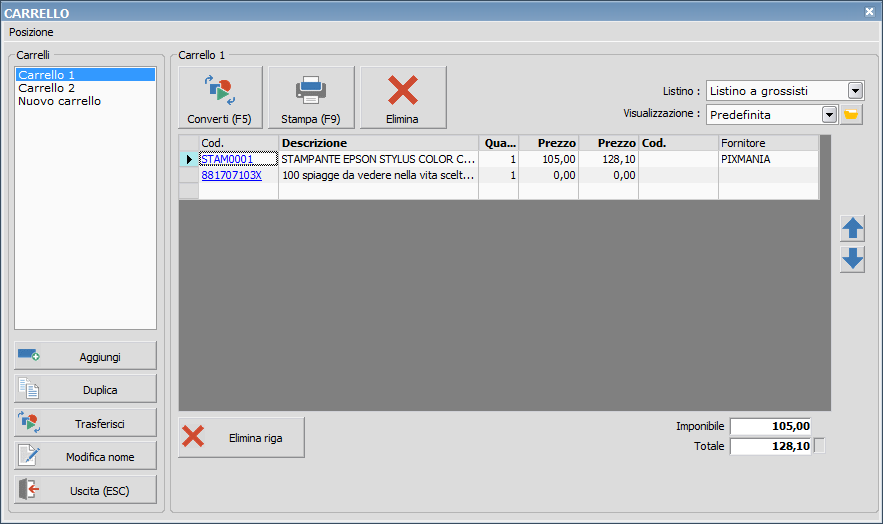Click the Converti (F5) button
The image size is (883, 524).
click(x=220, y=97)
